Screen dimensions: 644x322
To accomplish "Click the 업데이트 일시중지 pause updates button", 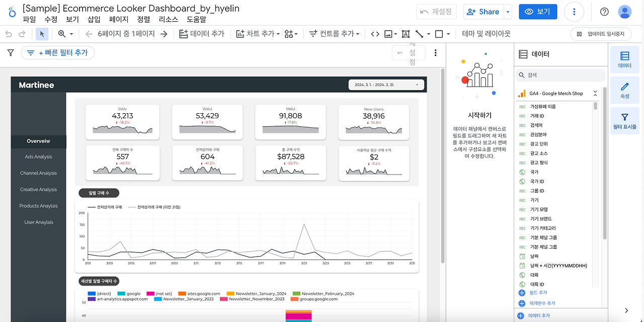I will click(x=601, y=34).
